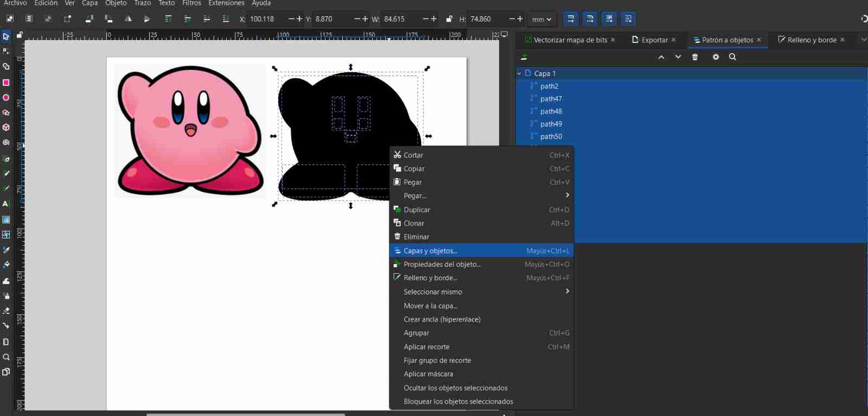Select the Rectangle tool

pyautogui.click(x=6, y=83)
